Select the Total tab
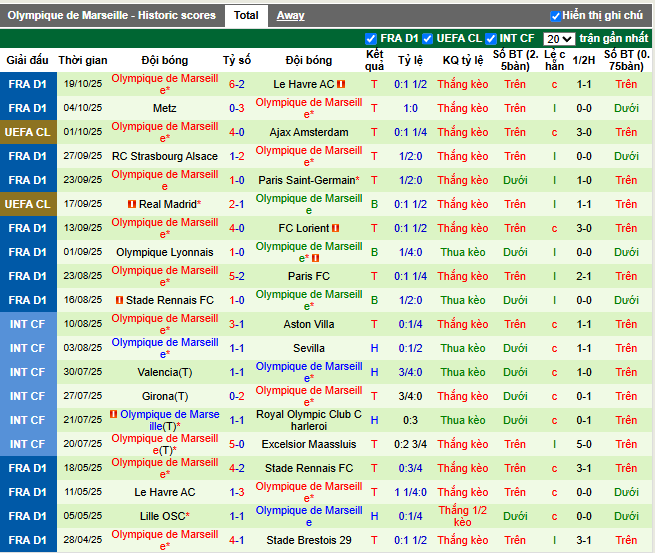This screenshot has height=553, width=655. pos(246,15)
